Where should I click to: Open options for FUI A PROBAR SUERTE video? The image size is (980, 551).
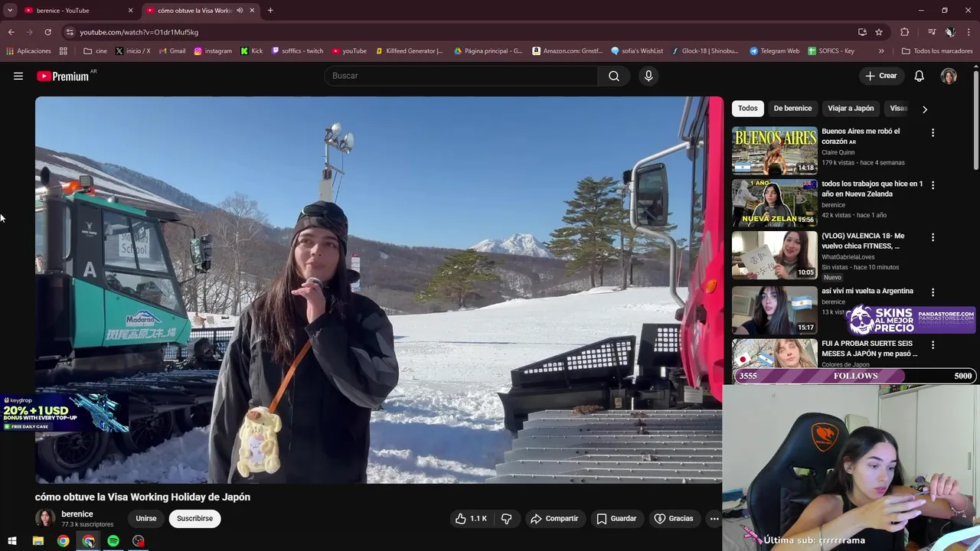933,345
